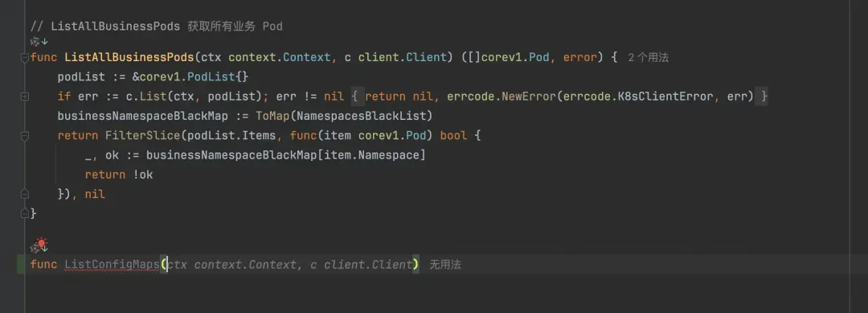The height and width of the screenshot is (313, 868).
Task: Click the red lightbulb quick-fix icon
Action: [x=42, y=244]
